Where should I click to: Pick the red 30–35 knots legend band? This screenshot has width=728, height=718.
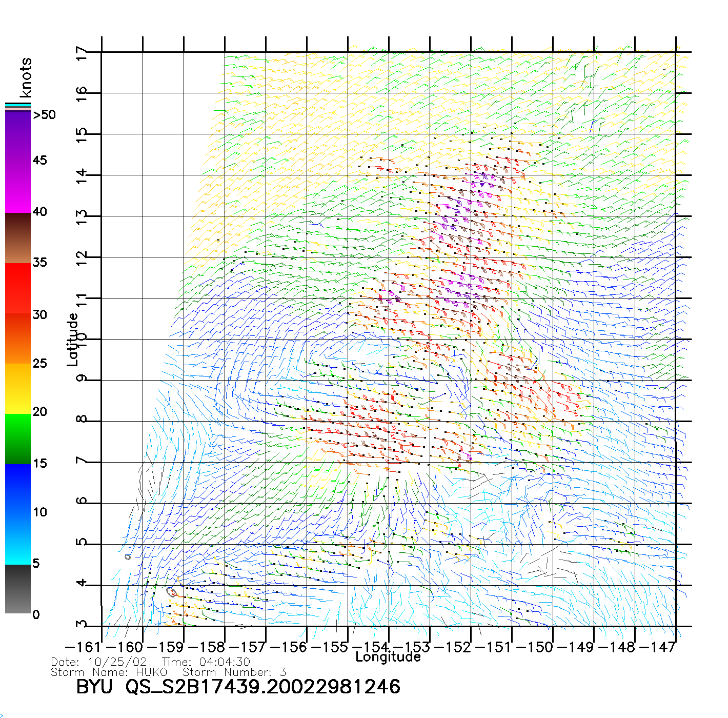(x=18, y=287)
